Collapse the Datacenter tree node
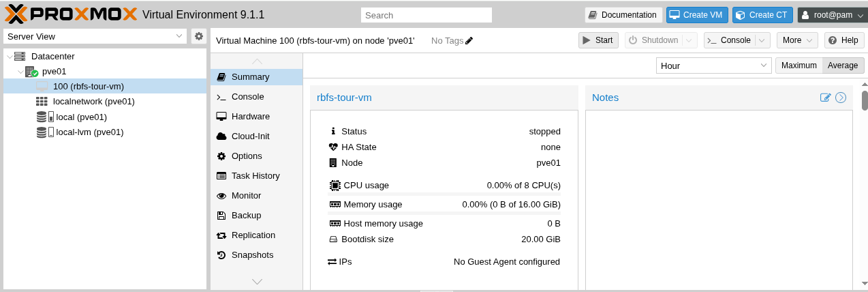 [9, 57]
